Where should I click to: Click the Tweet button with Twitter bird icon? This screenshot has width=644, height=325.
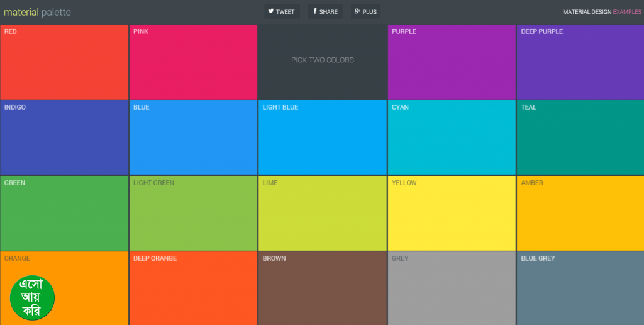[x=281, y=12]
